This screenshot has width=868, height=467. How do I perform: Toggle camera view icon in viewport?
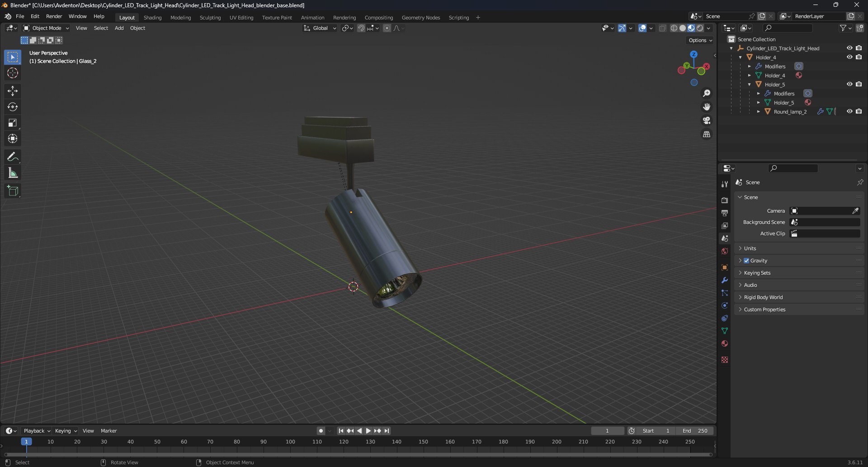(707, 120)
